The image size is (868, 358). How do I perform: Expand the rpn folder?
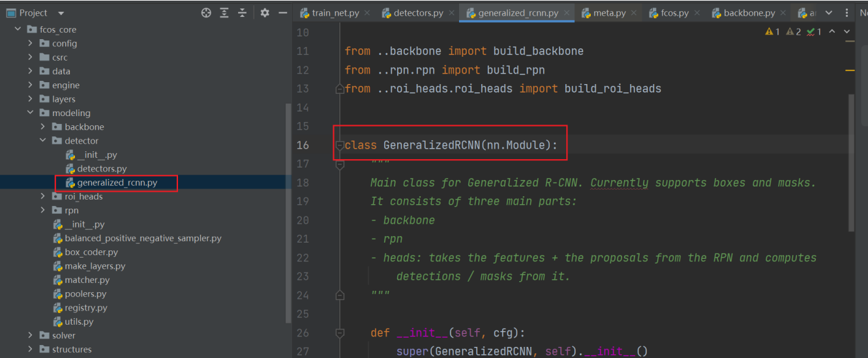(43, 210)
